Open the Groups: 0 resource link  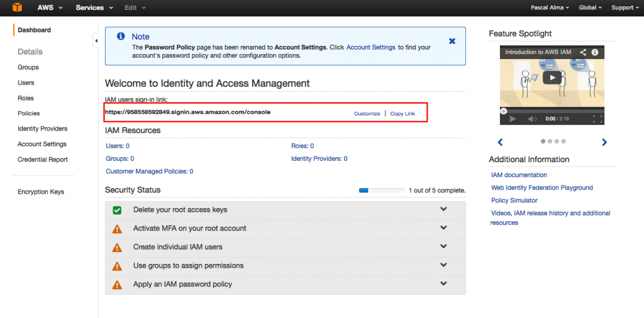pos(120,158)
